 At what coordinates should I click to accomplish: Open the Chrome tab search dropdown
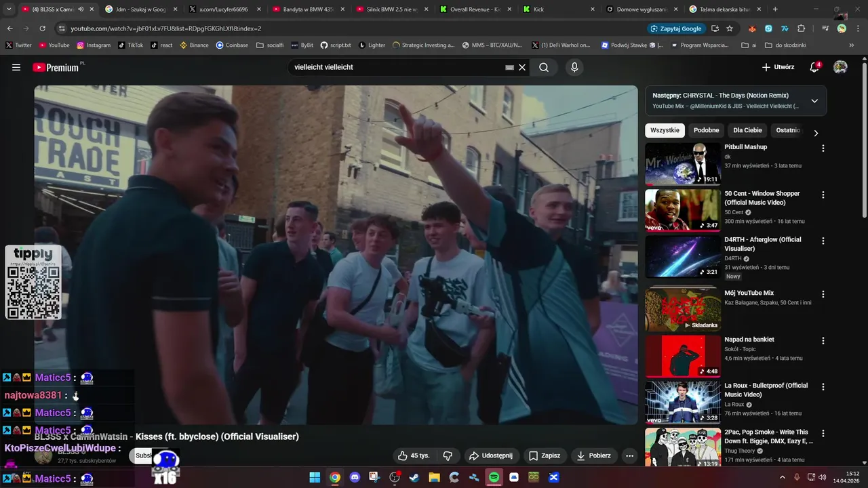[x=9, y=9]
